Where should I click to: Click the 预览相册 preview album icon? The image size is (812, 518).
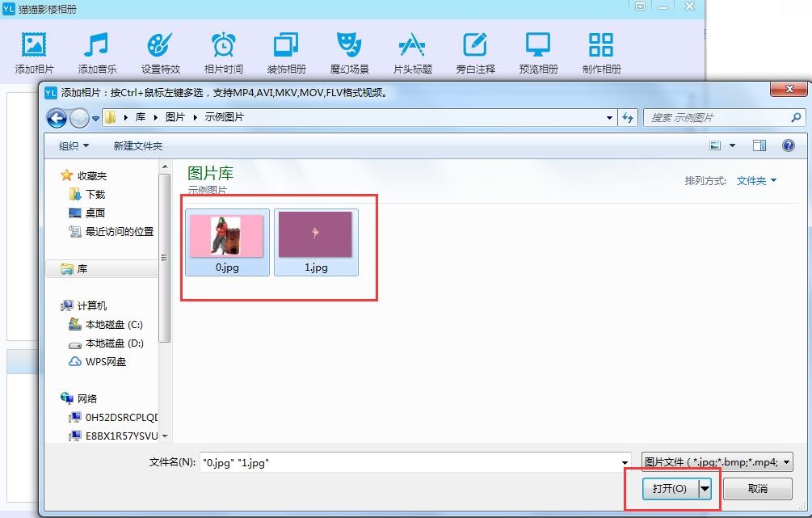(538, 45)
